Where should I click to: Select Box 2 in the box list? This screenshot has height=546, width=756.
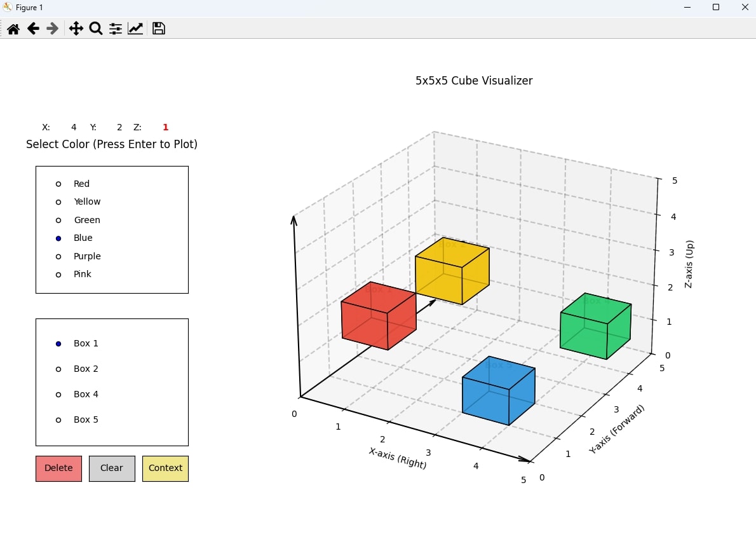pos(58,369)
